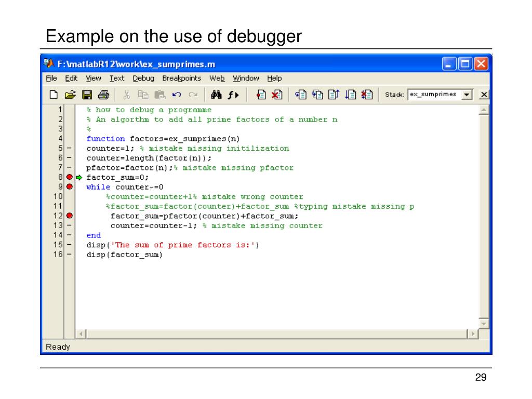Minimize the editor window

448,64
